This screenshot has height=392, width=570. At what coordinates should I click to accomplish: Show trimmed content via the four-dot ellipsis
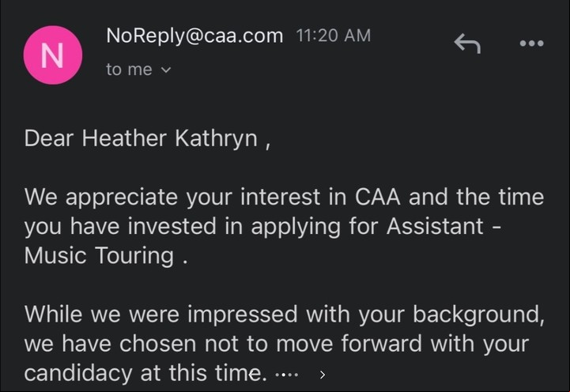click(x=287, y=374)
